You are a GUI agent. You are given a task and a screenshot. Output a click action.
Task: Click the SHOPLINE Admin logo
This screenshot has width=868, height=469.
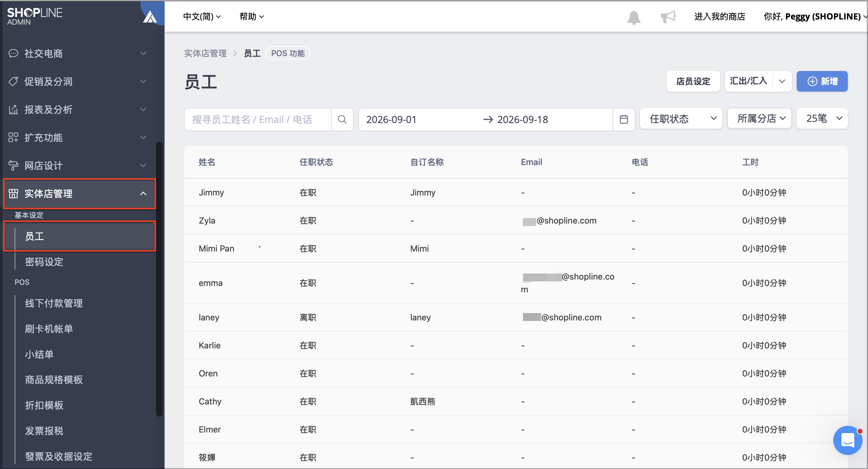35,16
